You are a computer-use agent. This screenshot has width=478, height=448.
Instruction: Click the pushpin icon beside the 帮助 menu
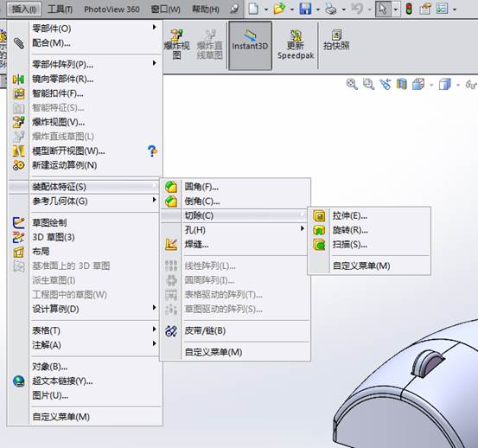[234, 9]
